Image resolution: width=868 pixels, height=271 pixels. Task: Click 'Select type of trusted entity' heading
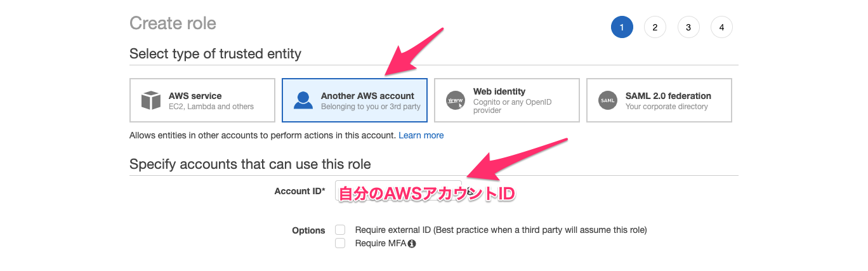(x=215, y=54)
